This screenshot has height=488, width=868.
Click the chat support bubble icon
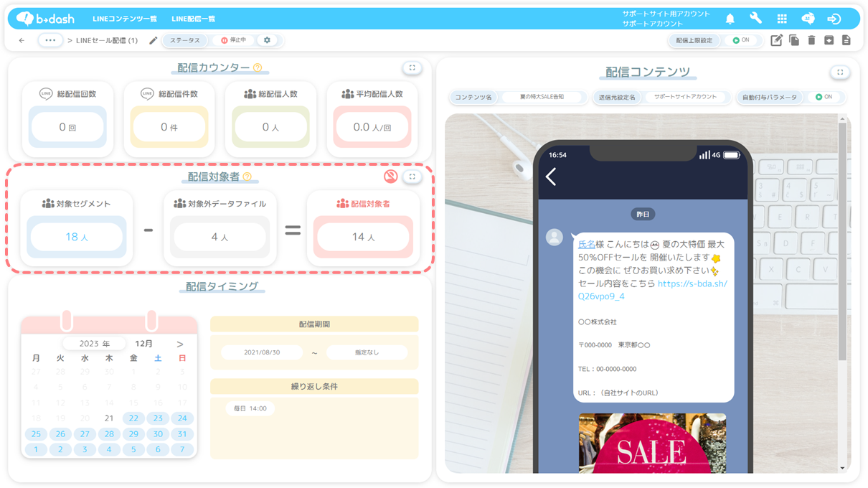tap(808, 19)
